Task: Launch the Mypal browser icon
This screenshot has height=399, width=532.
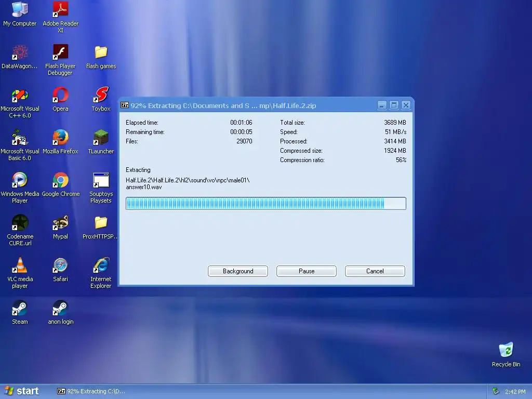Action: pyautogui.click(x=60, y=227)
